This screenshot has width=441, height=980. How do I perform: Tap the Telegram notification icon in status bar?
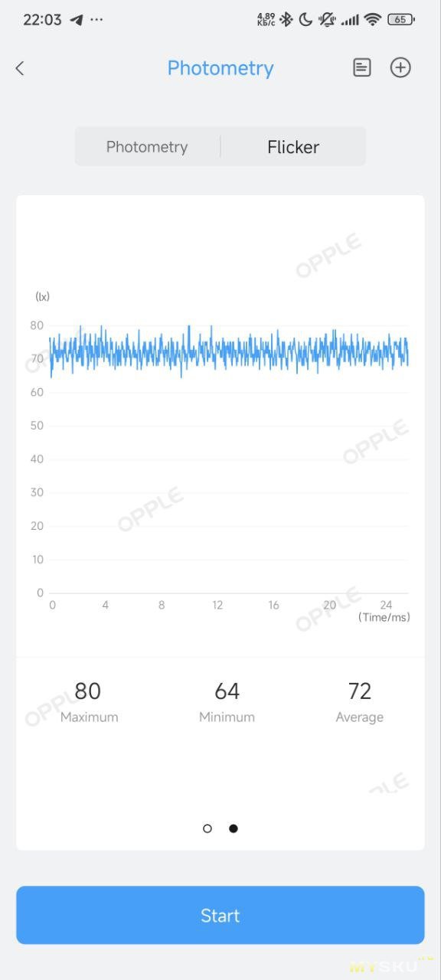[x=77, y=20]
